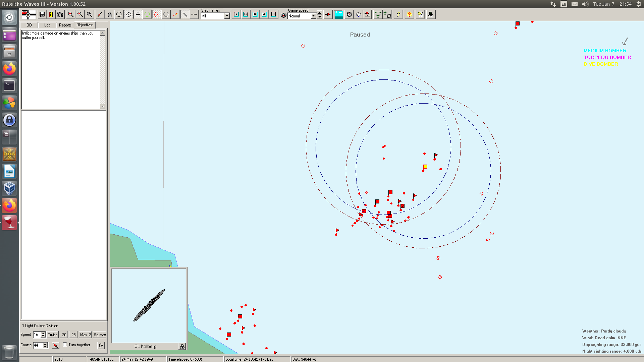This screenshot has width=644, height=362.
Task: Click the Cruise speed button
Action: (x=52, y=335)
